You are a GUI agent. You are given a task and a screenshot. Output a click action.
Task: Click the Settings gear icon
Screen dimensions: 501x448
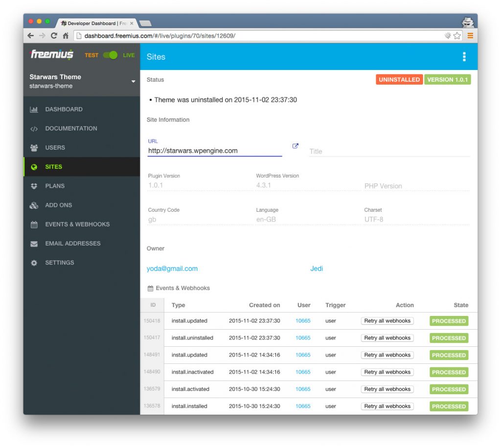click(34, 263)
